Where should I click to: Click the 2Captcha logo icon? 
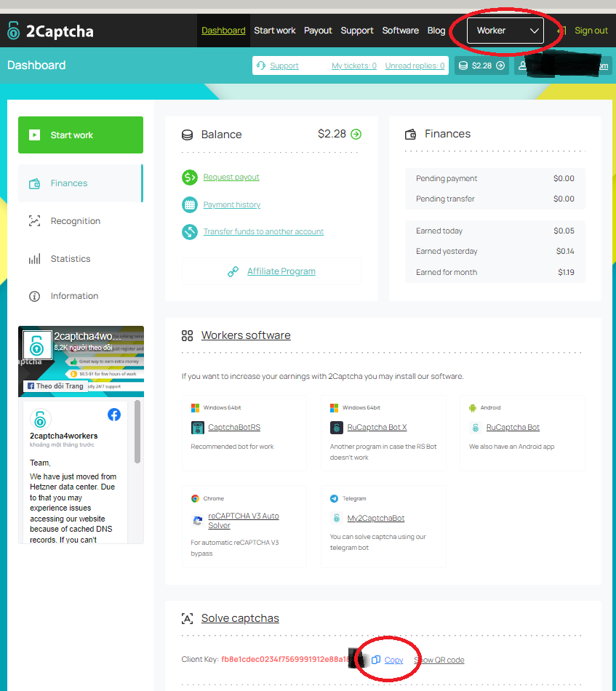tap(14, 31)
